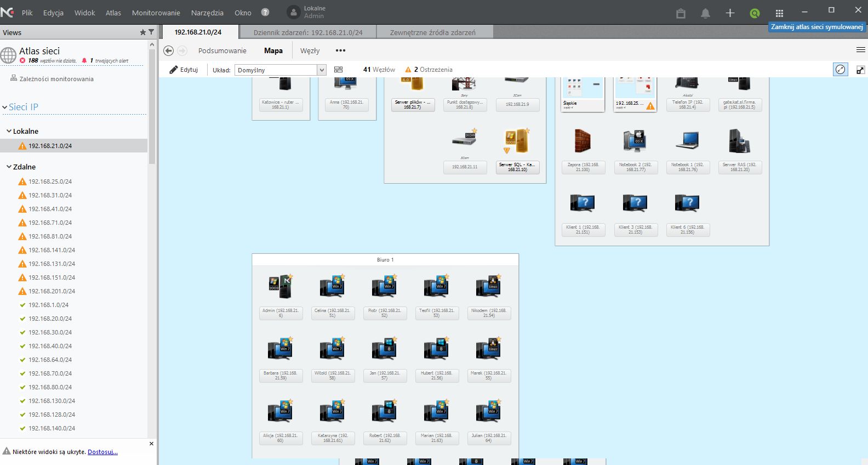Click the clipboard icon in title bar
Screen dimensions: 868x465
click(681, 13)
